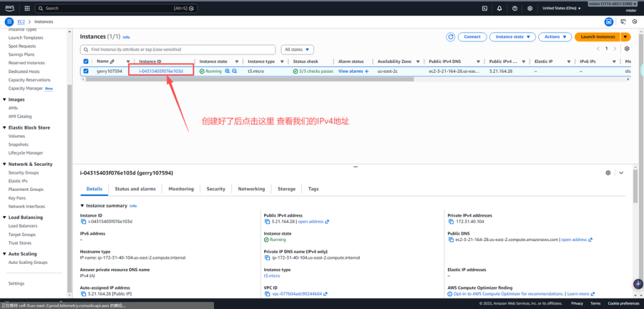
Task: Open the AWS services grid menu
Action: 27,8
